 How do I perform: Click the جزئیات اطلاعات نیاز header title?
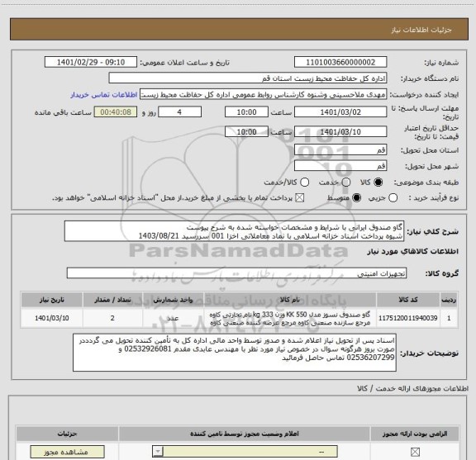tap(421, 30)
